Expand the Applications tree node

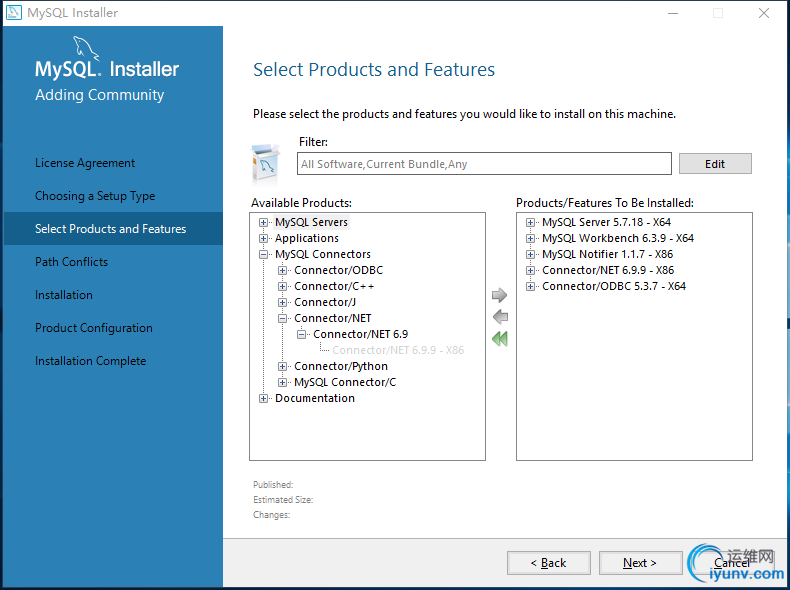pyautogui.click(x=263, y=238)
